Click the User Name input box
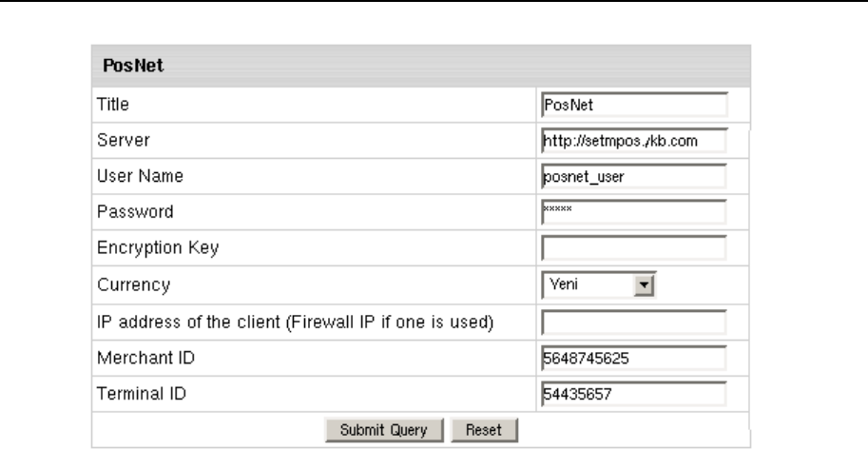868x450 pixels. [633, 176]
